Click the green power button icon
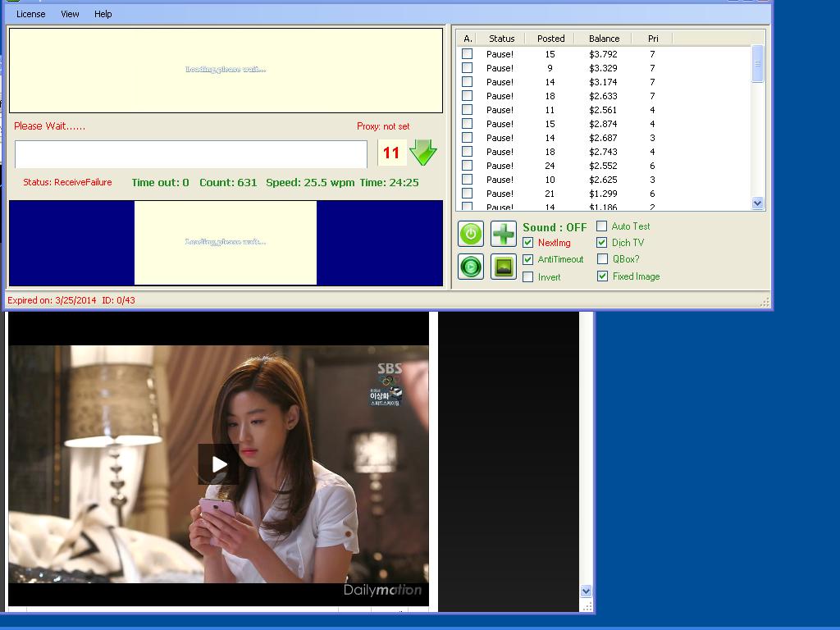The width and height of the screenshot is (840, 630). (471, 234)
